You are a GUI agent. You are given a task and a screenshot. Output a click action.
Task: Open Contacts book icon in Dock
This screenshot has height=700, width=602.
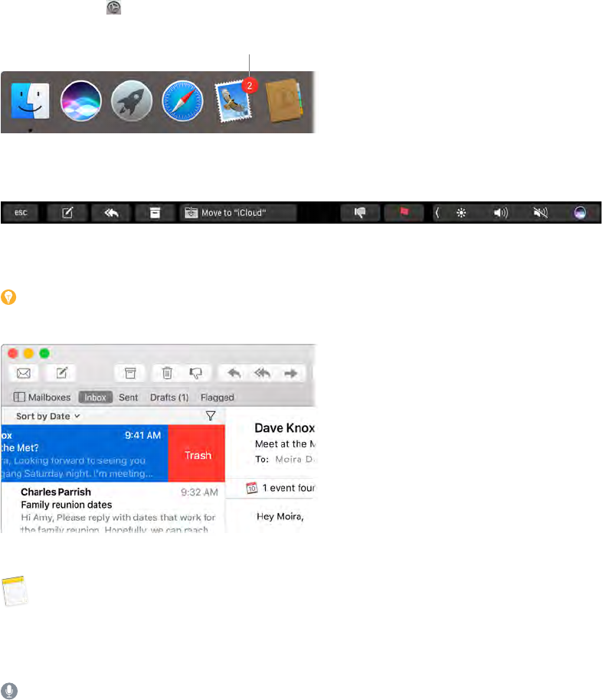(x=284, y=101)
